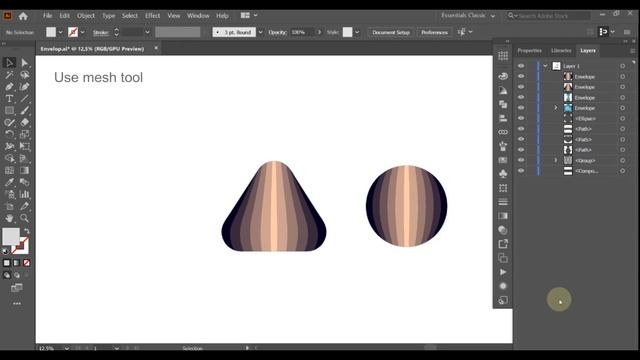Expand the Envelope sublayer with arrow

click(x=556, y=108)
